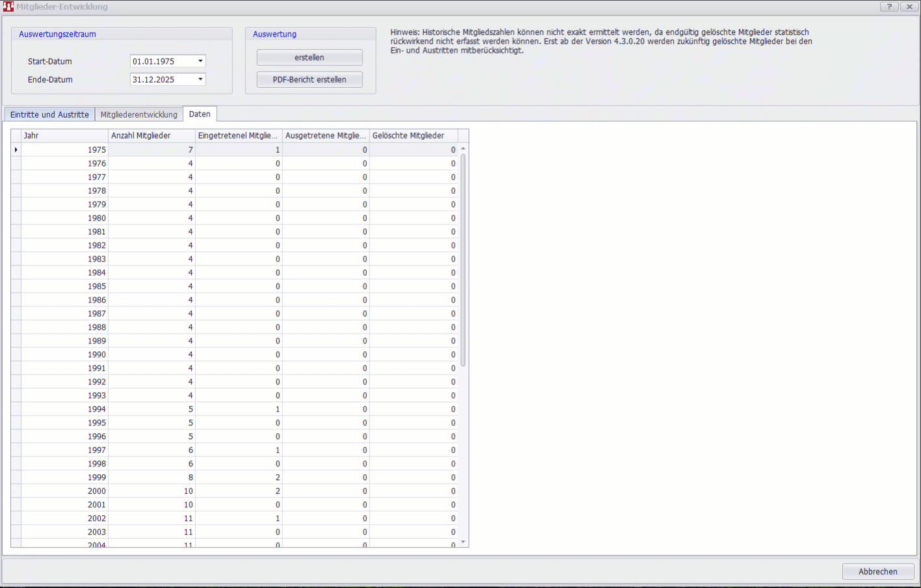Screen dimensions: 921x588
Task: Click PDF-Bericht erstellen button
Action: click(x=309, y=79)
